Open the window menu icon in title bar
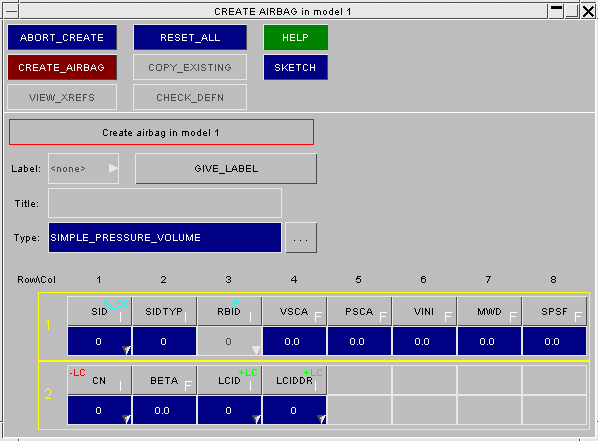 11,11
